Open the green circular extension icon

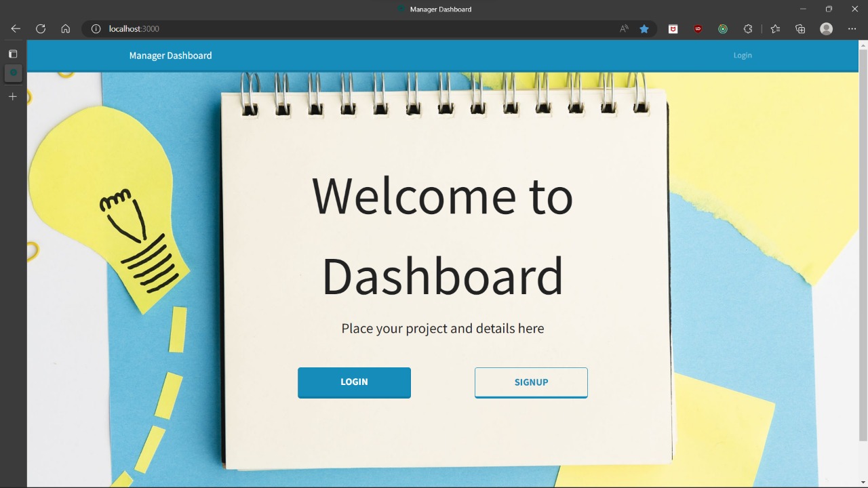pos(723,28)
